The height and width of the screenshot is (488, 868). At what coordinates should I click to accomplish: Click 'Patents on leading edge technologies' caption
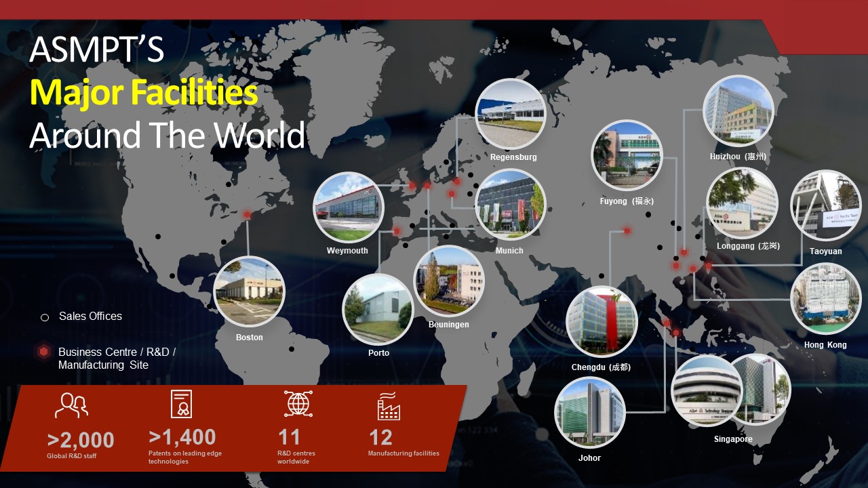pos(185,457)
